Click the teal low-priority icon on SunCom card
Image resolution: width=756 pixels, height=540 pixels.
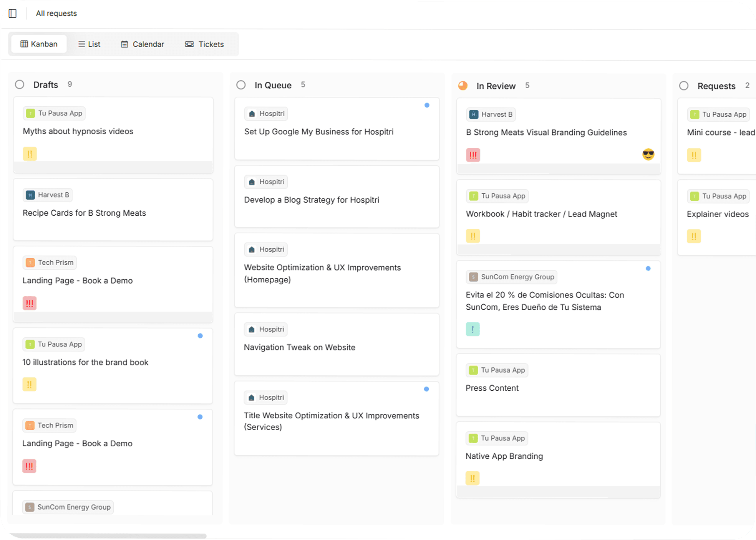[472, 329]
